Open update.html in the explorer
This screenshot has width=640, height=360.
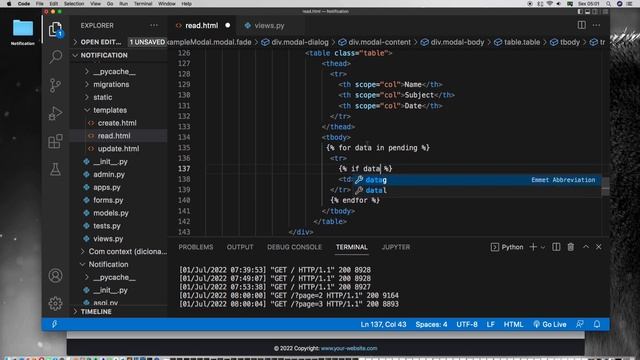[x=118, y=149]
